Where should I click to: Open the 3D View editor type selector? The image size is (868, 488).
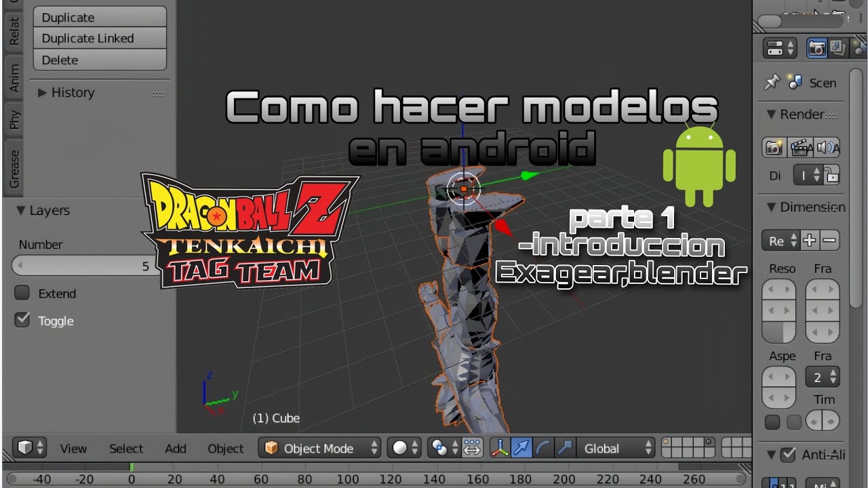click(30, 448)
